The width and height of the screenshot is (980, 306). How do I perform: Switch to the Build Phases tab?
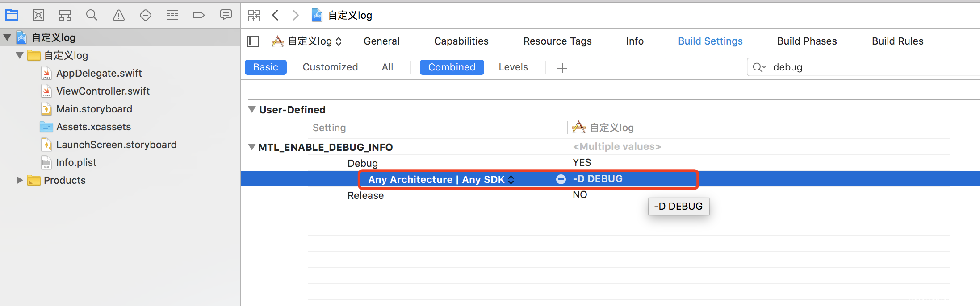tap(807, 41)
